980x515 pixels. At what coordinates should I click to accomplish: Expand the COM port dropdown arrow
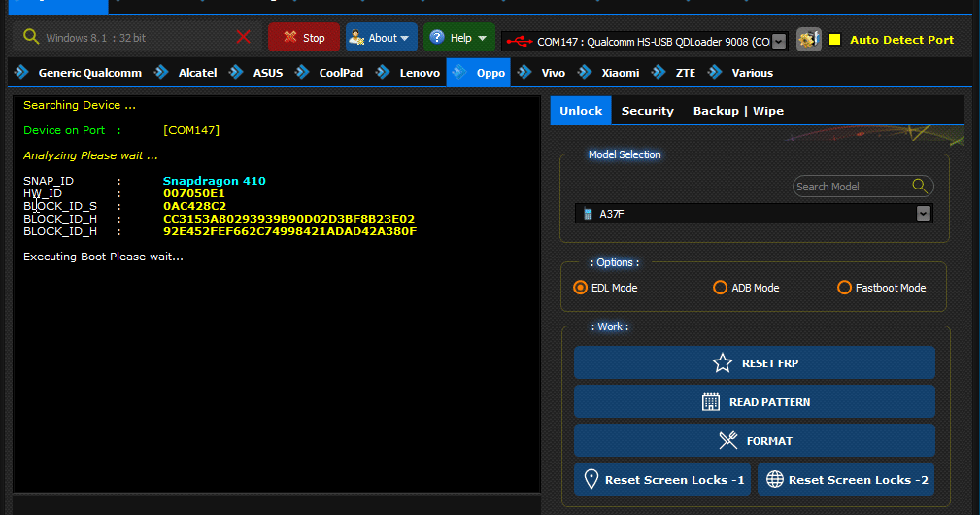[779, 41]
